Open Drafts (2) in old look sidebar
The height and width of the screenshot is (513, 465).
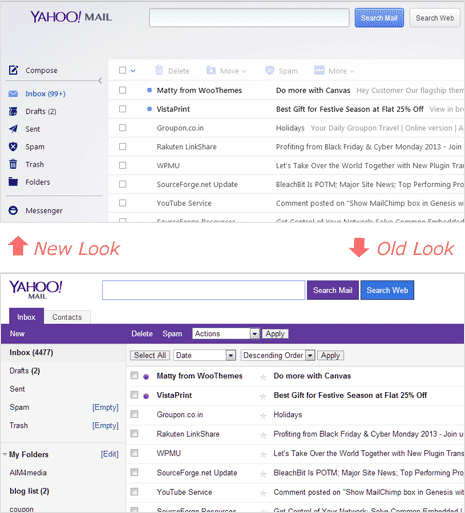coord(25,371)
